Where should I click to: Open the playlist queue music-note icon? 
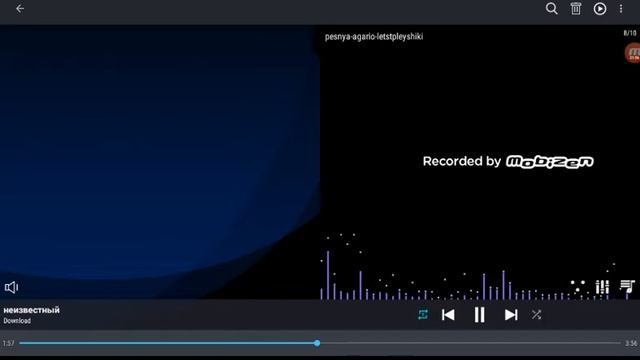627,287
